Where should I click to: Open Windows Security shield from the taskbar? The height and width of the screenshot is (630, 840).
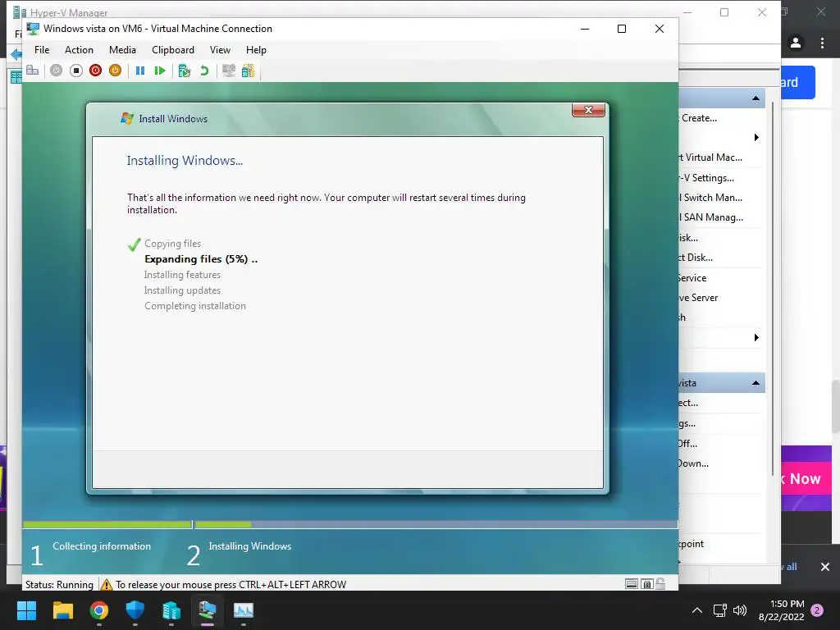click(x=135, y=610)
